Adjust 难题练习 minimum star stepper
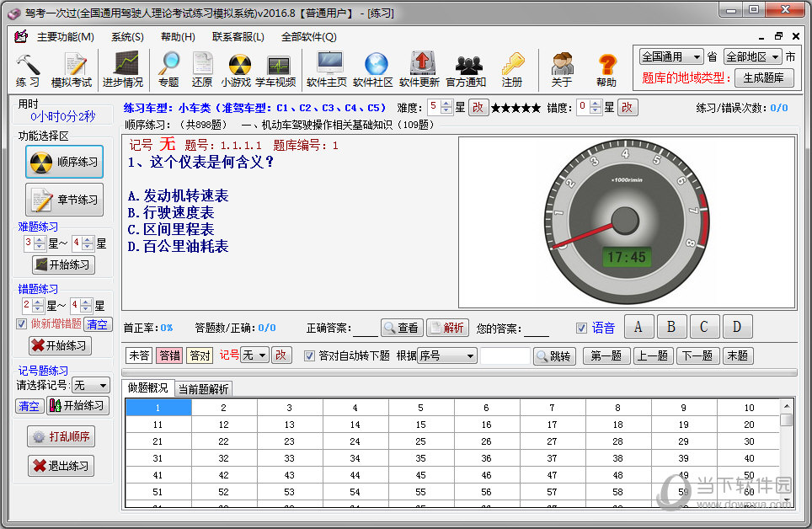812x529 pixels. [x=40, y=243]
